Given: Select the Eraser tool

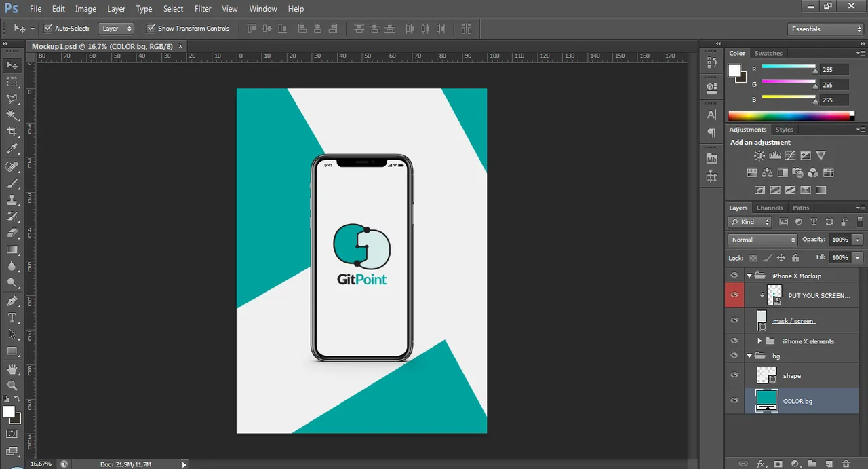Looking at the screenshot, I should pyautogui.click(x=12, y=233).
